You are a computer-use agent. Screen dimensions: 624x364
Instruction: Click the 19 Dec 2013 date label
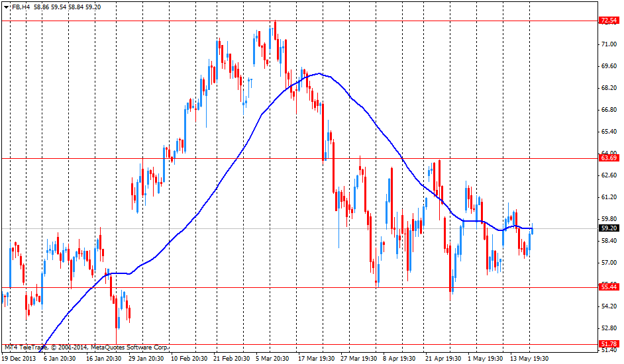point(21,358)
